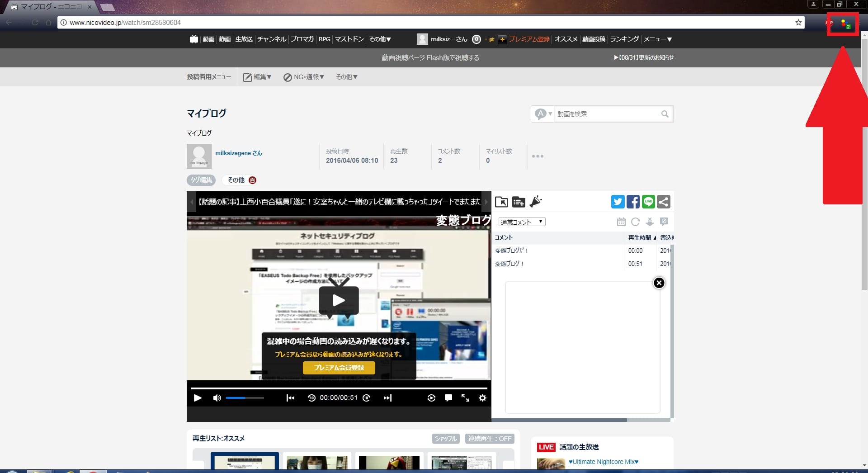Open [08/31]更新のお知らせ notice
The height and width of the screenshot is (473, 868).
[644, 58]
